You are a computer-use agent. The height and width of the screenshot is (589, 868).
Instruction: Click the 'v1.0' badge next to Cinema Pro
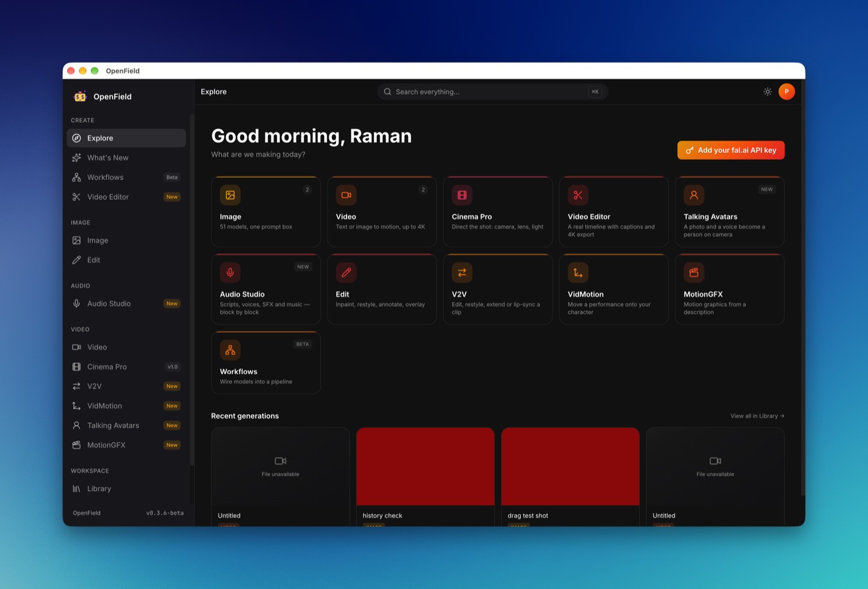172,367
